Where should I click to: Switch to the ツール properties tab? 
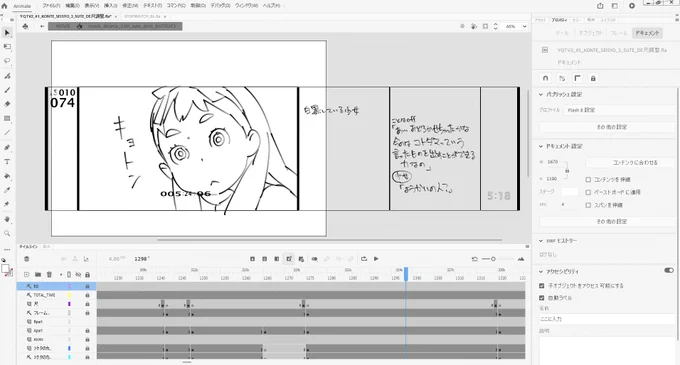pos(562,33)
